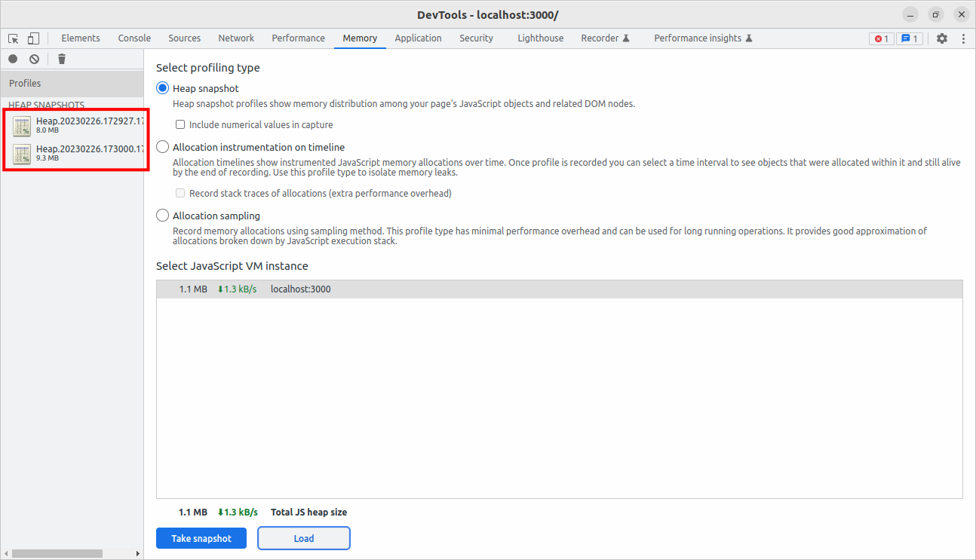The width and height of the screenshot is (976, 560).
Task: Select the Heap snapshot radio option
Action: coord(162,88)
